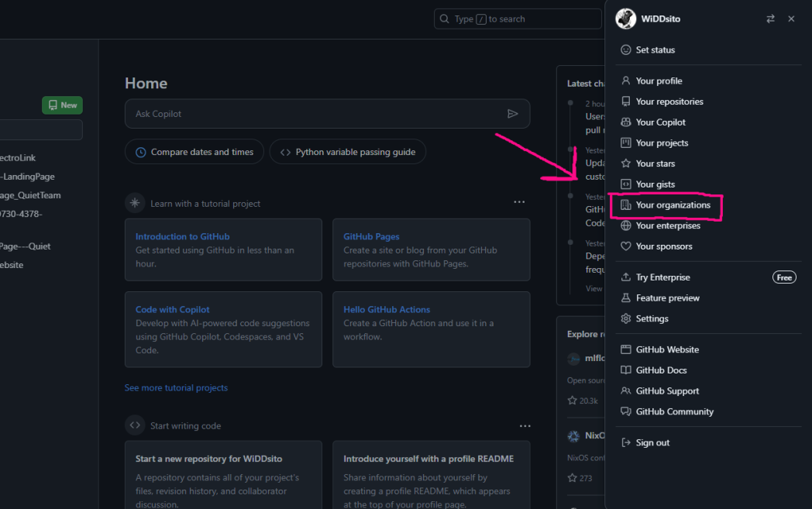Open the repository ending in ectroLink

point(18,158)
